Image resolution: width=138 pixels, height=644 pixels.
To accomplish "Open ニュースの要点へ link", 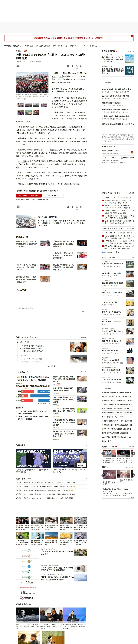I will coord(82,337).
